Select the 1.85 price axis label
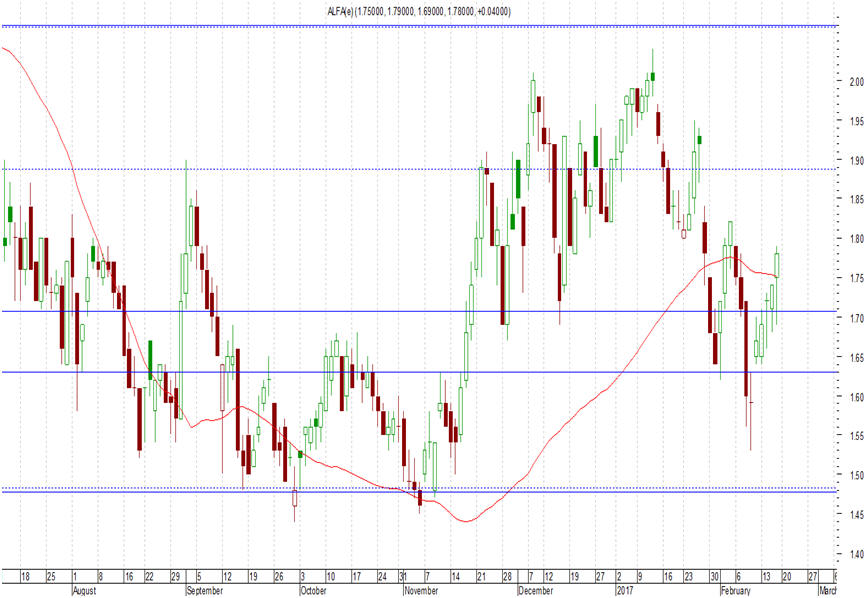This screenshot has height=598, width=868. (856, 199)
